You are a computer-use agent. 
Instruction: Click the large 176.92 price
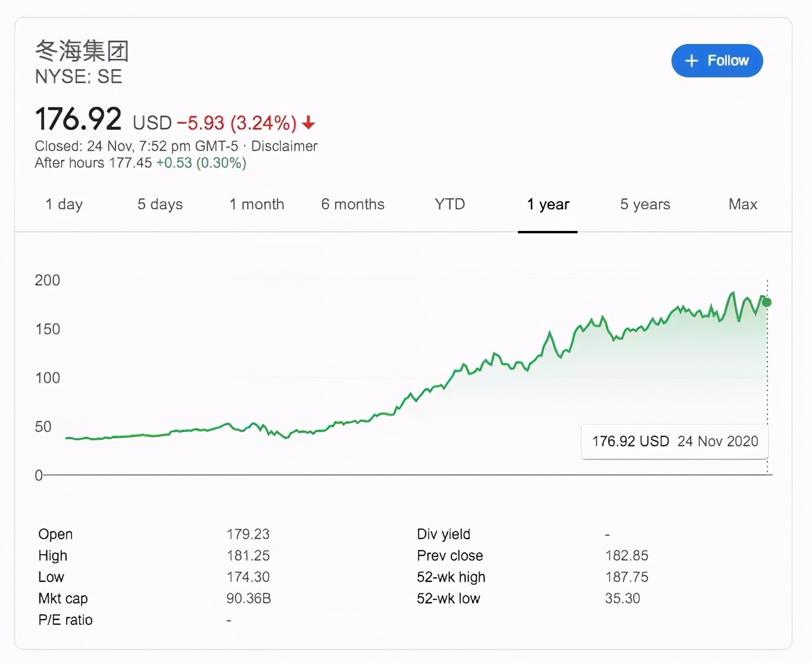click(x=78, y=118)
